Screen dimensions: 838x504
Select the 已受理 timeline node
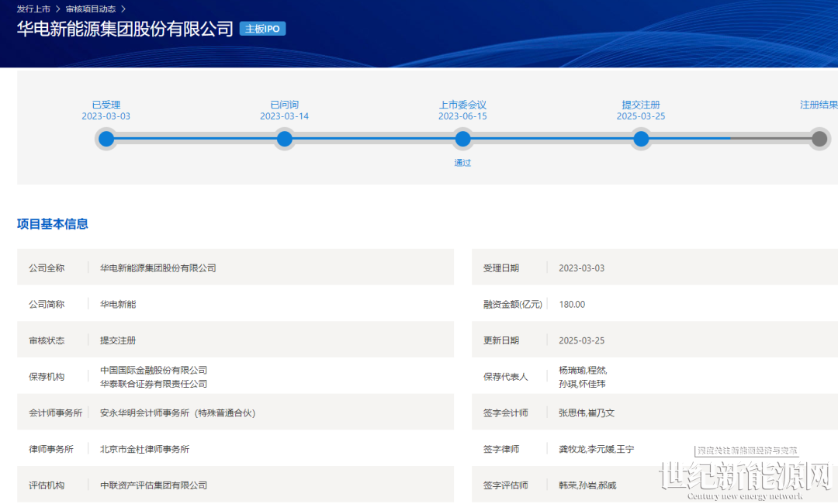106,140
